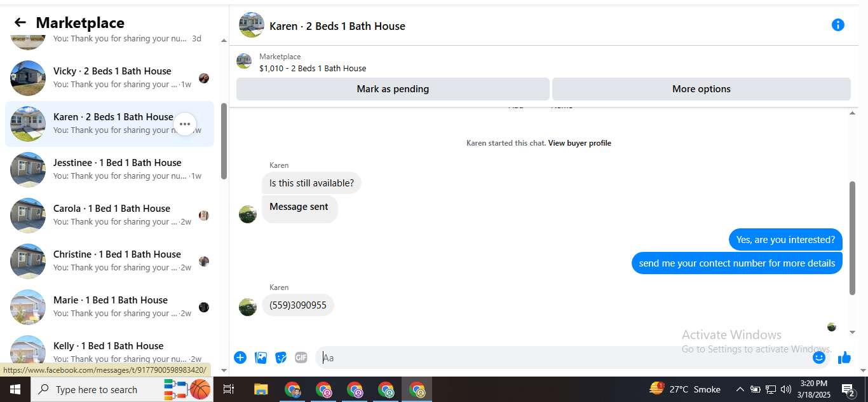868x402 pixels.
Task: Open Windows Start menu
Action: (x=15, y=389)
